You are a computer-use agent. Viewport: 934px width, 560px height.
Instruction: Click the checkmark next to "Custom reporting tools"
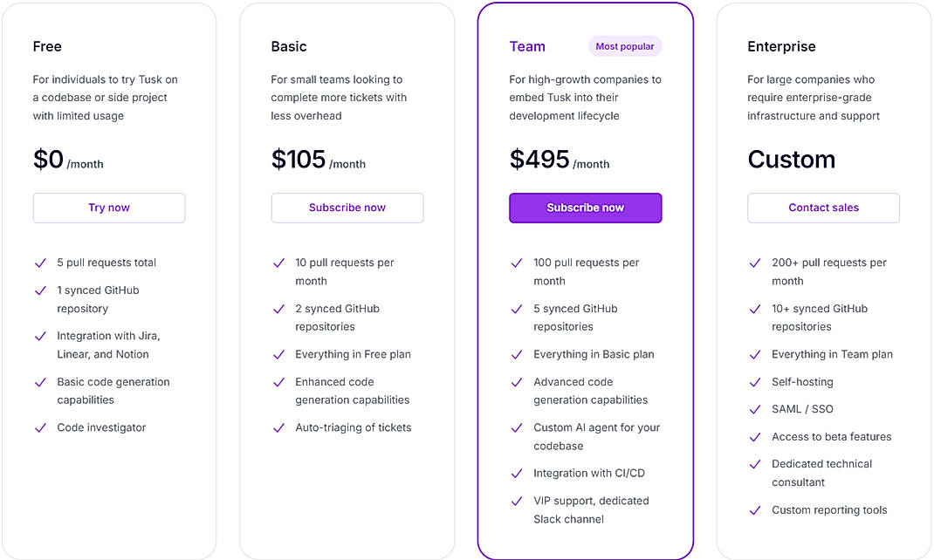pos(755,510)
